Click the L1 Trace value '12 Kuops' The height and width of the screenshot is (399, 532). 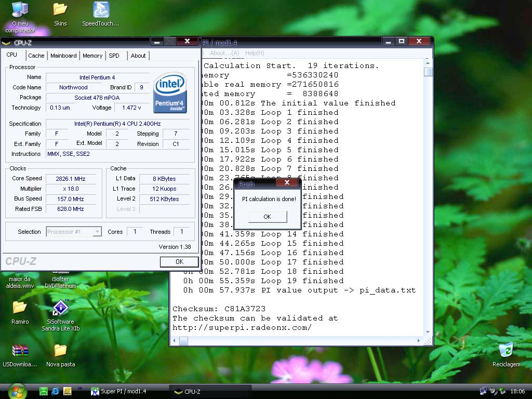point(164,189)
